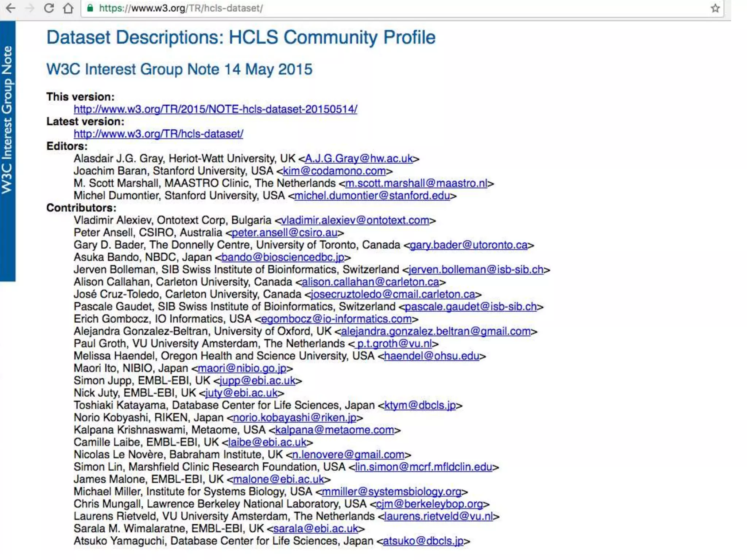
Task: Click the green padlock security icon
Action: pos(90,8)
